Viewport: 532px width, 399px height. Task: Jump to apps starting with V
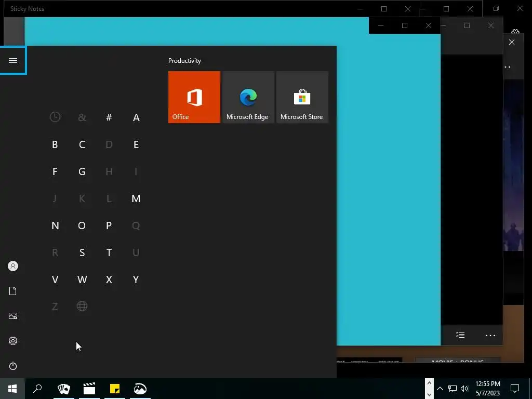[x=55, y=280]
